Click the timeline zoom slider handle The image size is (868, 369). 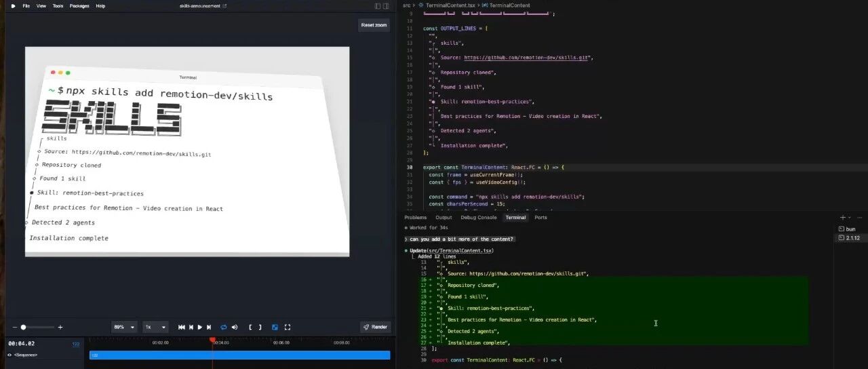click(24, 327)
